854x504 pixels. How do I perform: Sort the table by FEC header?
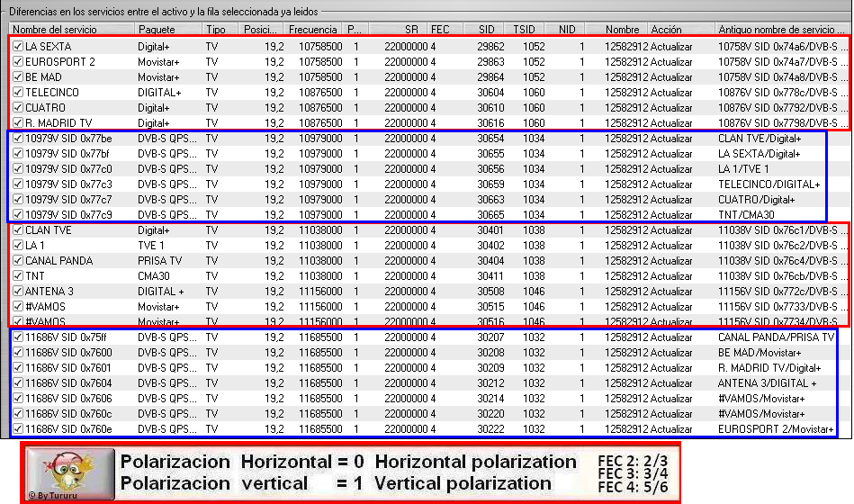tap(445, 30)
